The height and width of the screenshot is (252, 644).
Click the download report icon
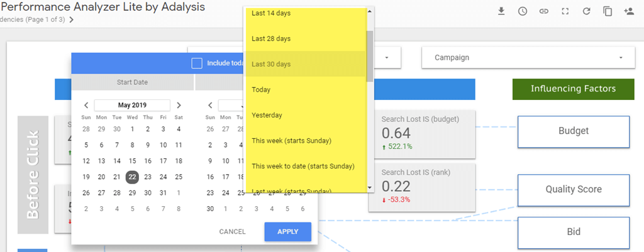point(501,11)
